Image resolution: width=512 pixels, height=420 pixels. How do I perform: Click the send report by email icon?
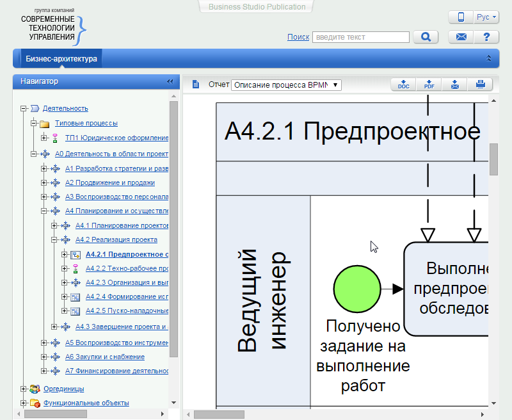454,85
